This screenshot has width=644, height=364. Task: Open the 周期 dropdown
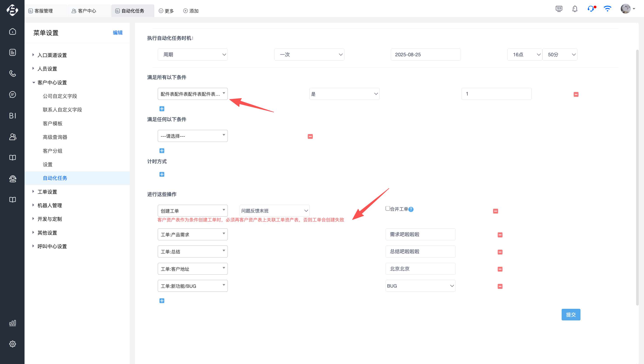[x=193, y=55]
